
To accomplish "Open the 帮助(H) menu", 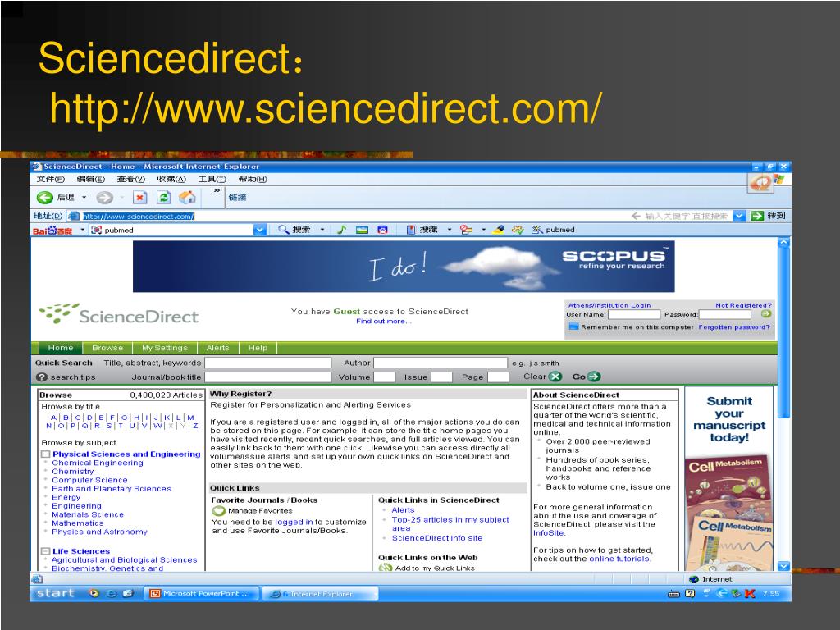I will [x=253, y=179].
